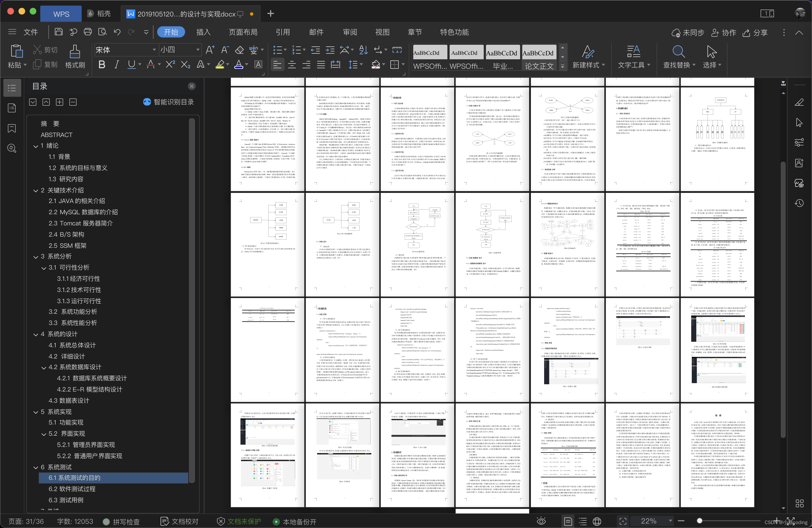The image size is (812, 528).
Task: Select '4.1 系统总体设计' in outline
Action: point(72,345)
